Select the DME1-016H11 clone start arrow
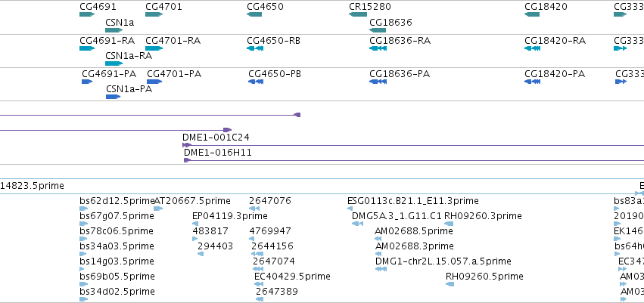 coord(187,160)
